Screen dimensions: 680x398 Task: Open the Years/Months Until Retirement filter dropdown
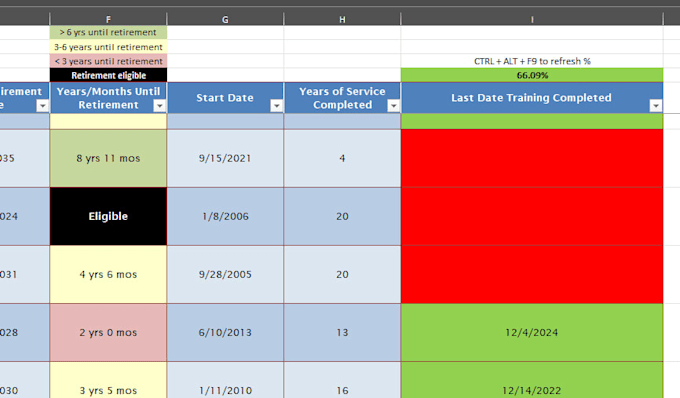coord(160,106)
